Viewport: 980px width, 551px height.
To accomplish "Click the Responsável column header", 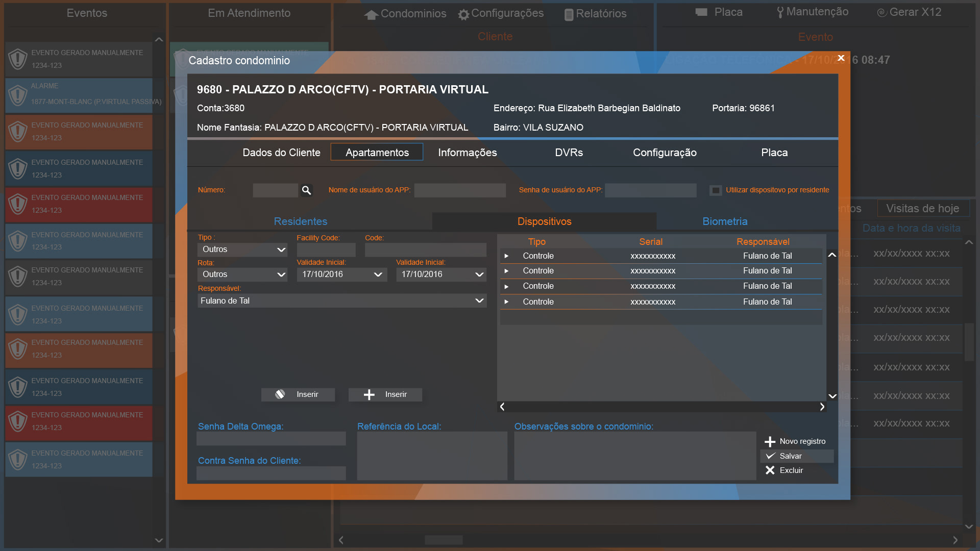I will (763, 242).
